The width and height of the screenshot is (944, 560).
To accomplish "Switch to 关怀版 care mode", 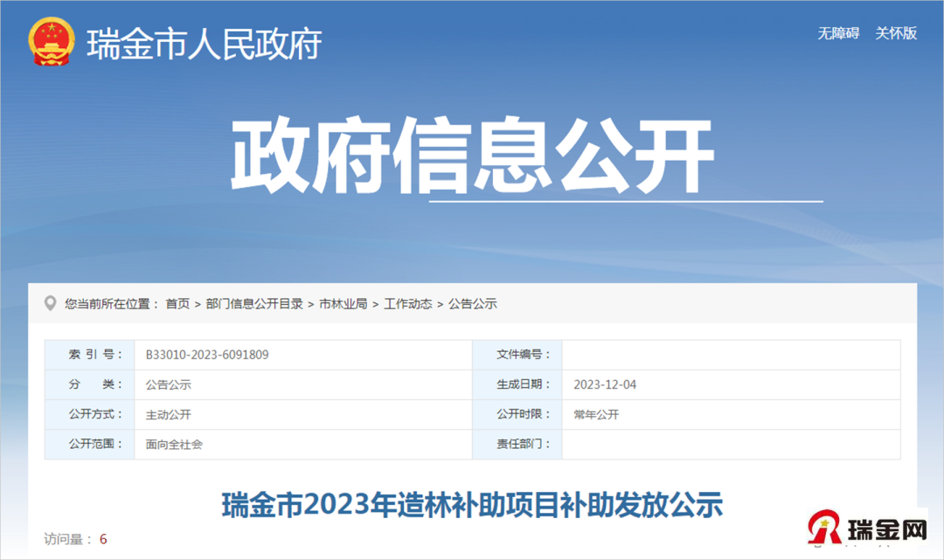I will click(896, 33).
